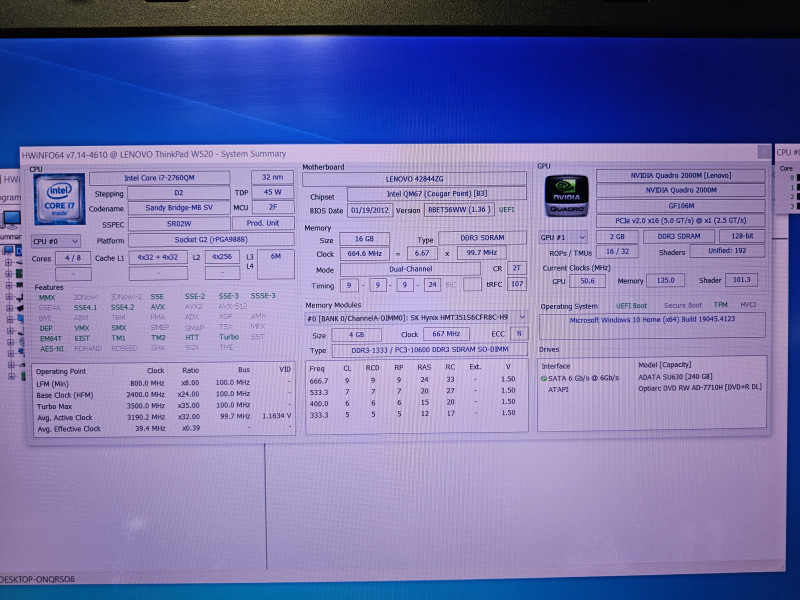Viewport: 800px width, 600px height.
Task: Select the Turbo Max operating point row
Action: tap(163, 406)
